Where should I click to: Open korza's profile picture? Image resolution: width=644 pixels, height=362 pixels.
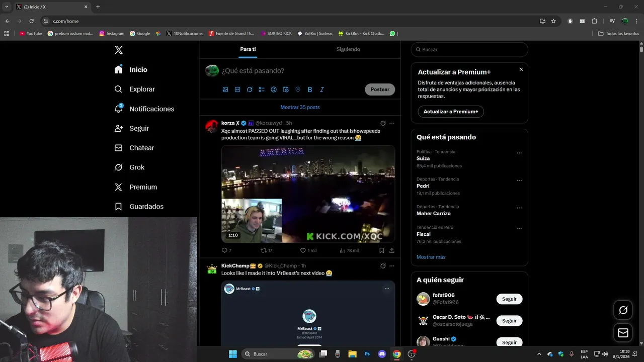pos(212,126)
